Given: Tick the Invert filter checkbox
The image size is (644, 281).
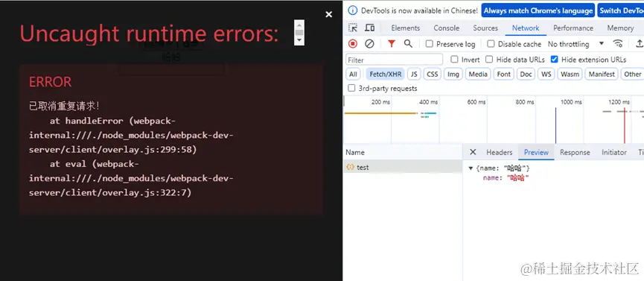Looking at the screenshot, I should click(454, 60).
